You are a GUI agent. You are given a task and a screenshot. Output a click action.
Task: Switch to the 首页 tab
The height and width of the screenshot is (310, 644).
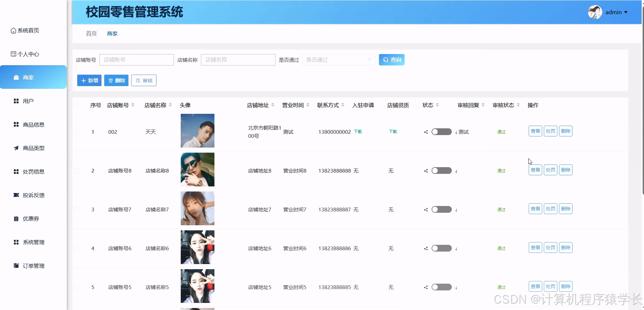click(x=91, y=33)
